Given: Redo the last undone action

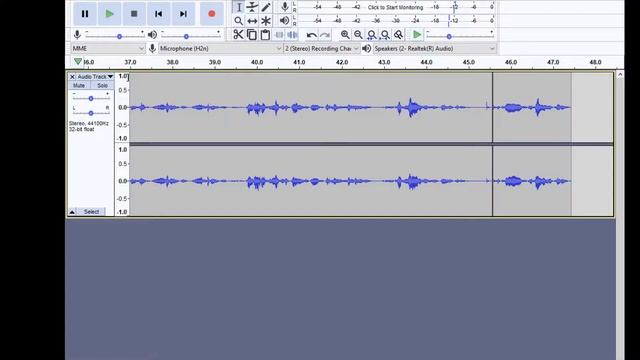Looking at the screenshot, I should click(325, 35).
